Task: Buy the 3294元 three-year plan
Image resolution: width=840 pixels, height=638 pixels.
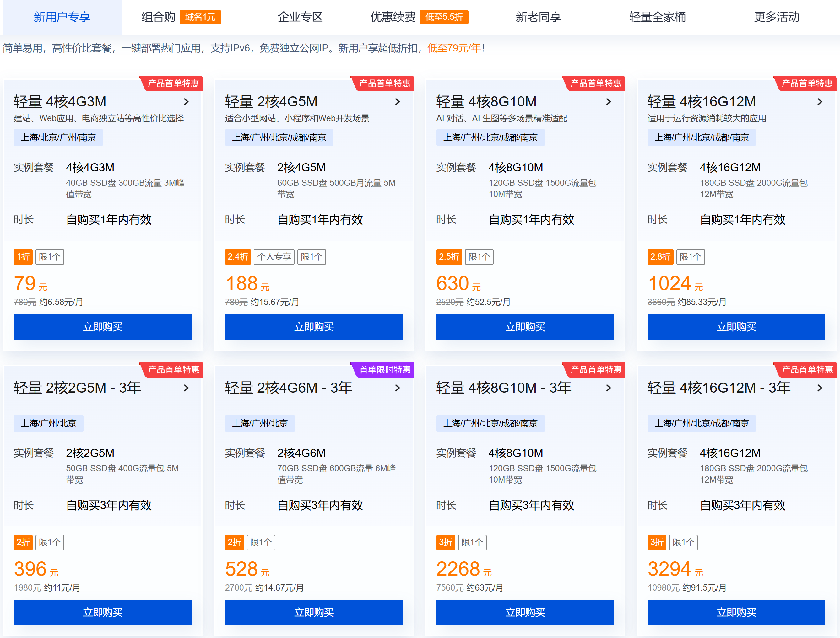Action: (736, 613)
